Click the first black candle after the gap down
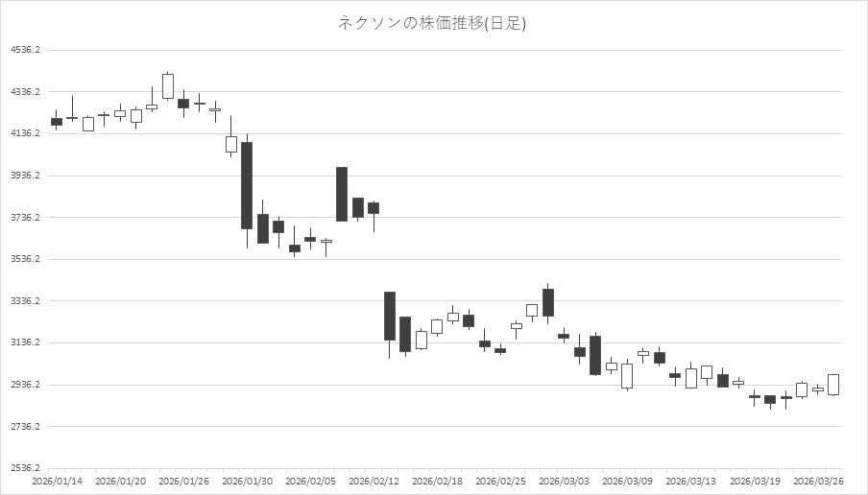This screenshot has width=868, height=495. 390,316
